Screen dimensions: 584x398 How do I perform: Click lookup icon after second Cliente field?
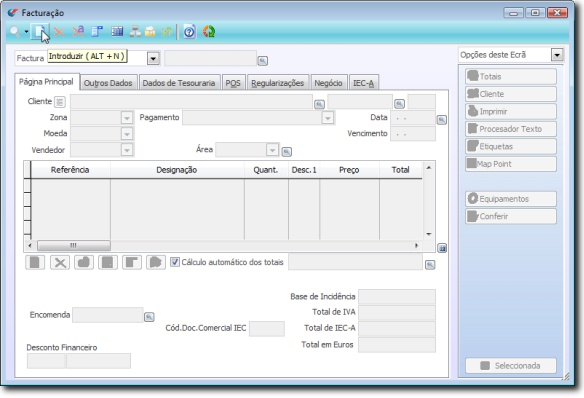399,104
